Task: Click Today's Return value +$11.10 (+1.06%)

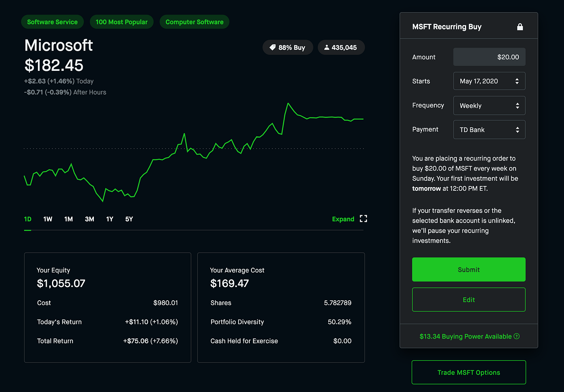Action: pyautogui.click(x=151, y=322)
